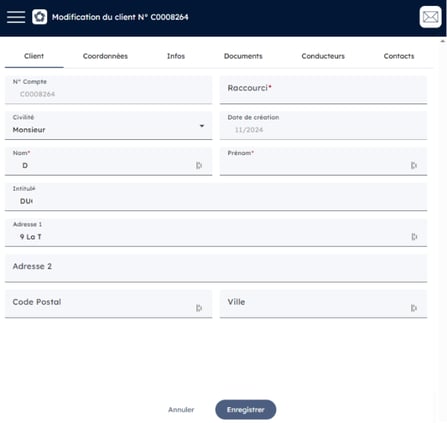Open the envelope mail icon
This screenshot has width=447, height=423.
pyautogui.click(x=430, y=17)
